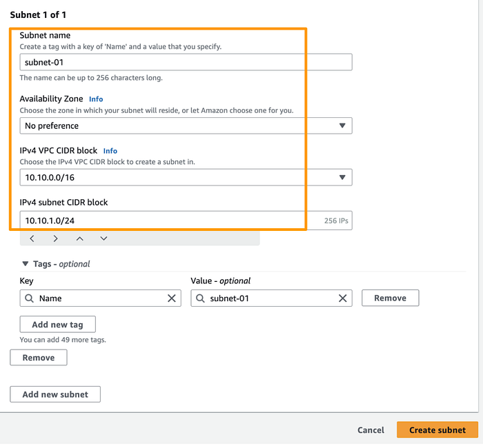Click the IPv4 subnet CIDR block field
Viewport: 483px width, 448px height.
click(x=166, y=221)
